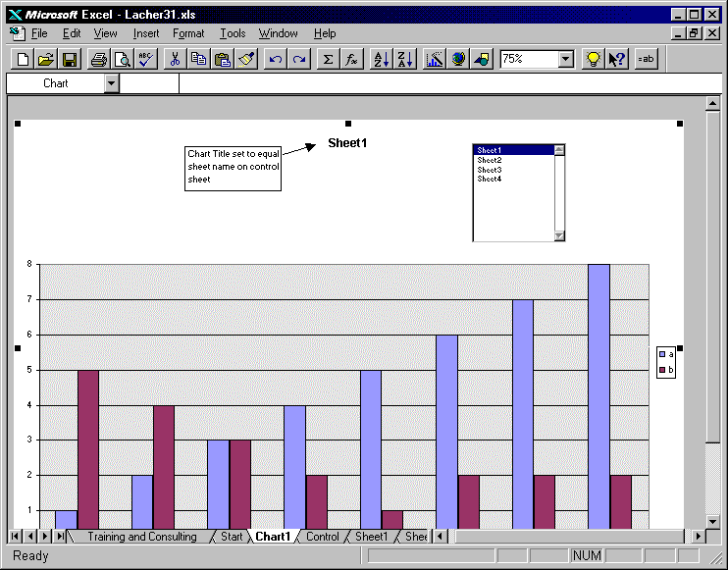Viewport: 728px width, 570px height.
Task: Open the Insert menu
Action: coord(146,33)
